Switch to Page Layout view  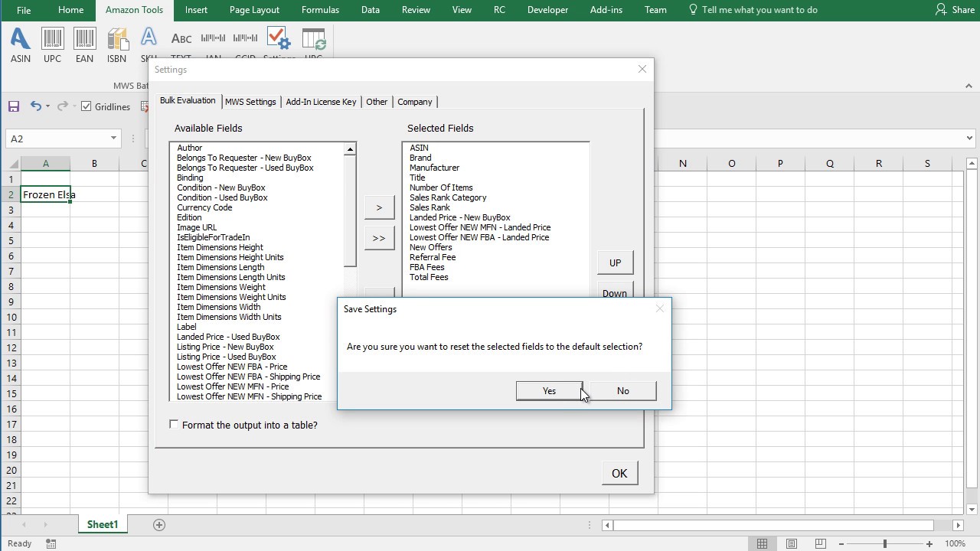(792, 543)
